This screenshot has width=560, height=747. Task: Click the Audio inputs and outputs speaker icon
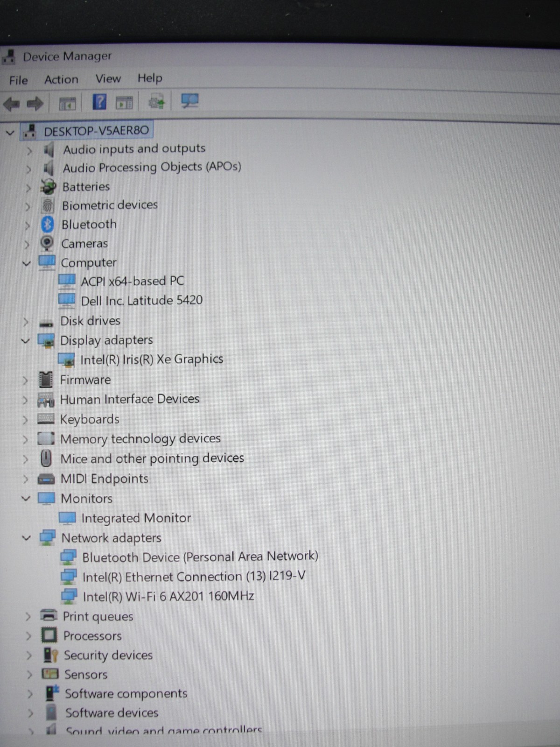[x=49, y=150]
